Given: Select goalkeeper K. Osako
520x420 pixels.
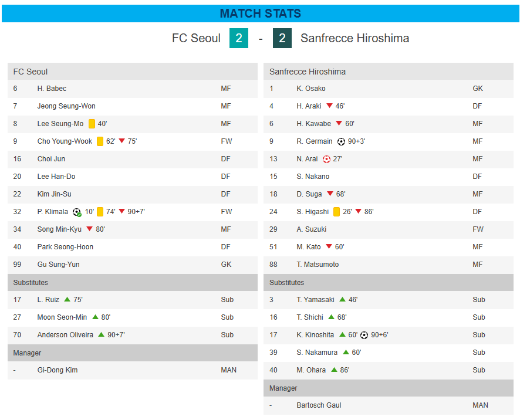Looking at the screenshot, I should pos(311,89).
